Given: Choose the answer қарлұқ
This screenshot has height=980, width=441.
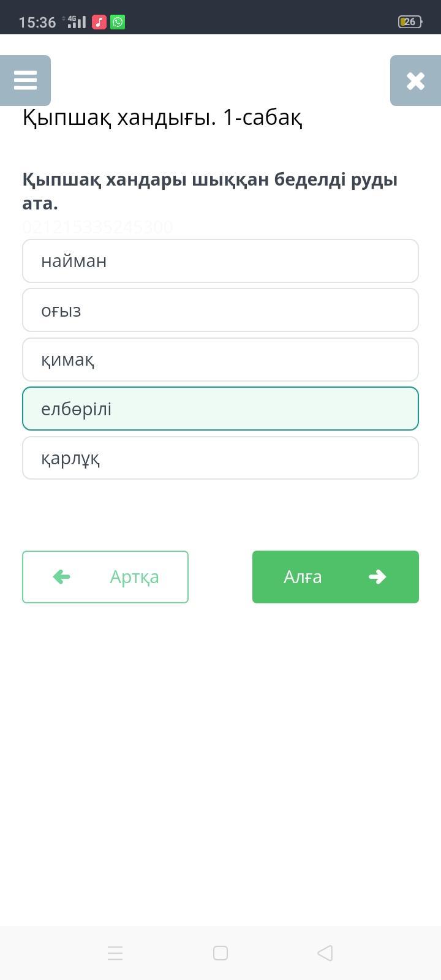Looking at the screenshot, I should tap(221, 458).
